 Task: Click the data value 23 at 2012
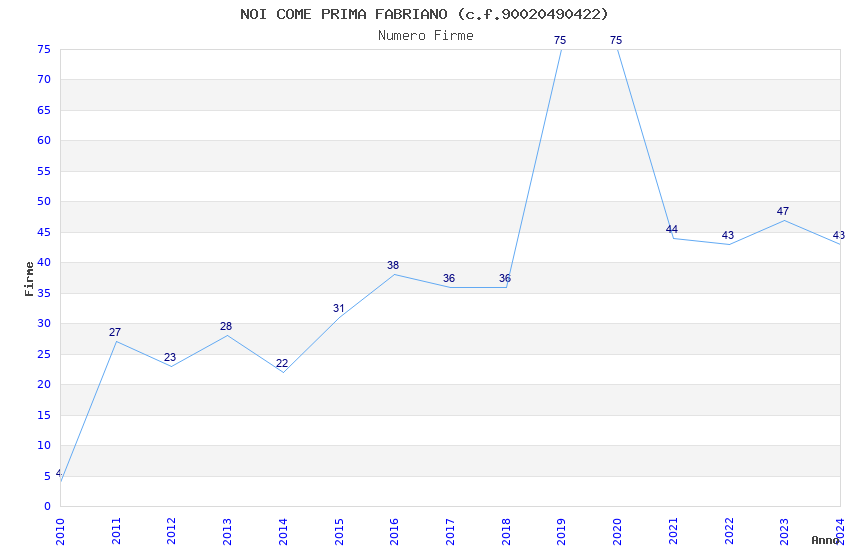point(170,357)
